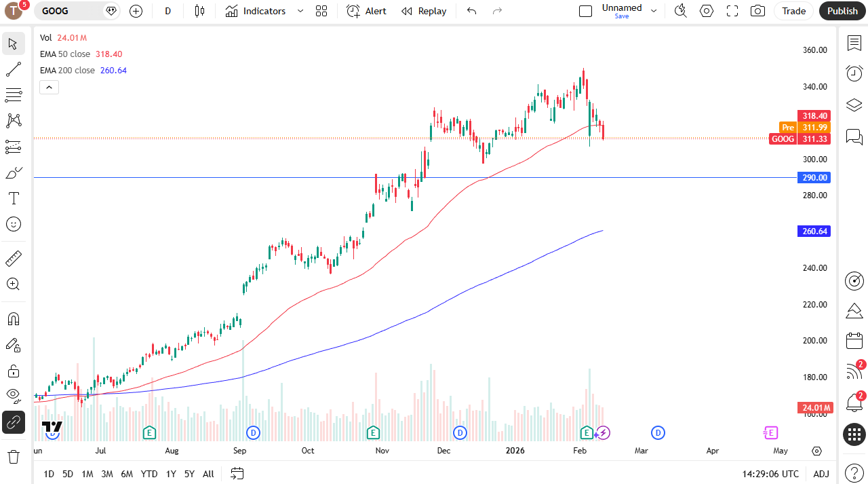Select the YTD time range

tap(149, 474)
